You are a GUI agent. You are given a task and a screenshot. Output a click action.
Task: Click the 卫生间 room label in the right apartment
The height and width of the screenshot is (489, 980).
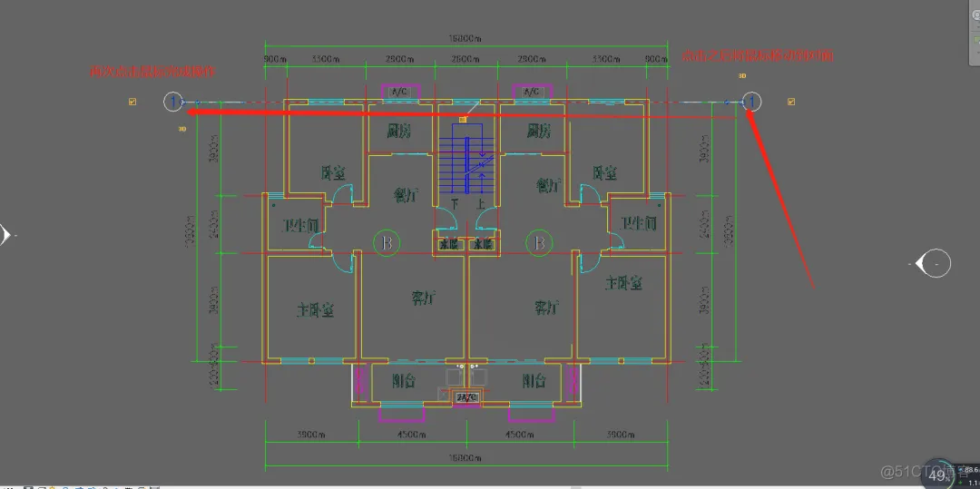(x=639, y=223)
